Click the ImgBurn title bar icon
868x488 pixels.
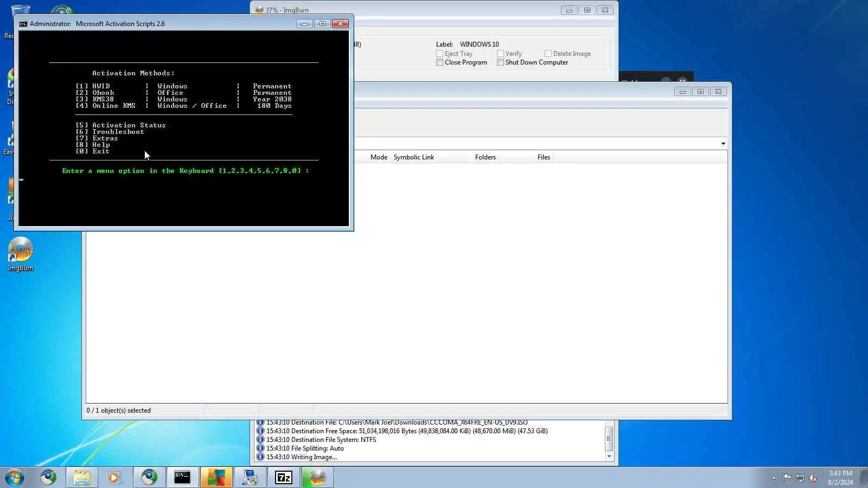pos(259,10)
